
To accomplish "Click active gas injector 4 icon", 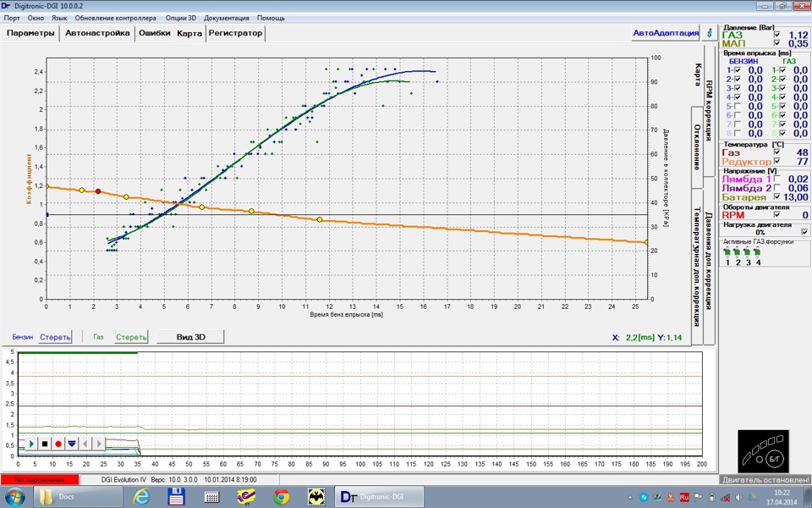I will (x=758, y=252).
